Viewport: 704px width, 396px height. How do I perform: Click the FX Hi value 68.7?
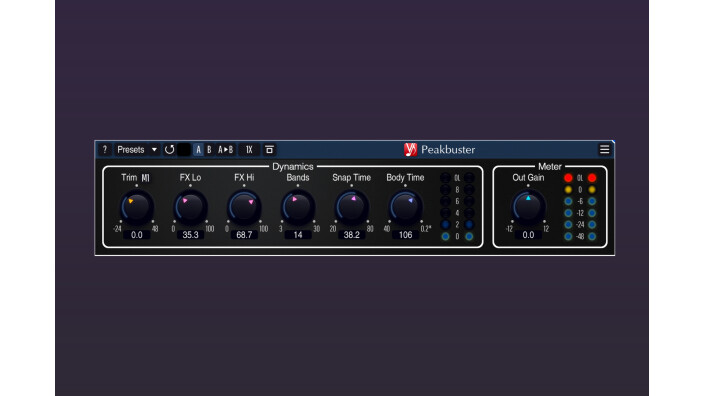244,235
